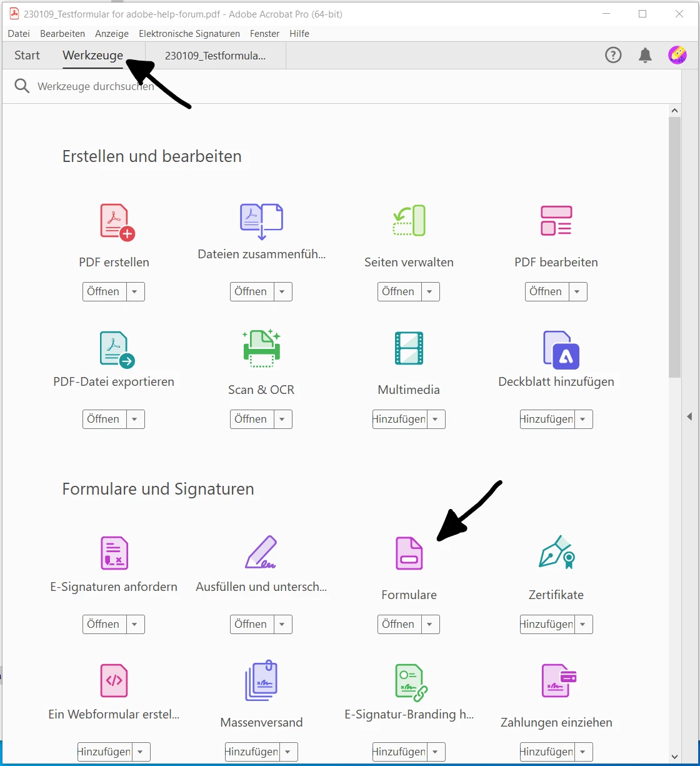Click Hinzufügen under Multimedia
This screenshot has height=766, width=700.
click(400, 419)
